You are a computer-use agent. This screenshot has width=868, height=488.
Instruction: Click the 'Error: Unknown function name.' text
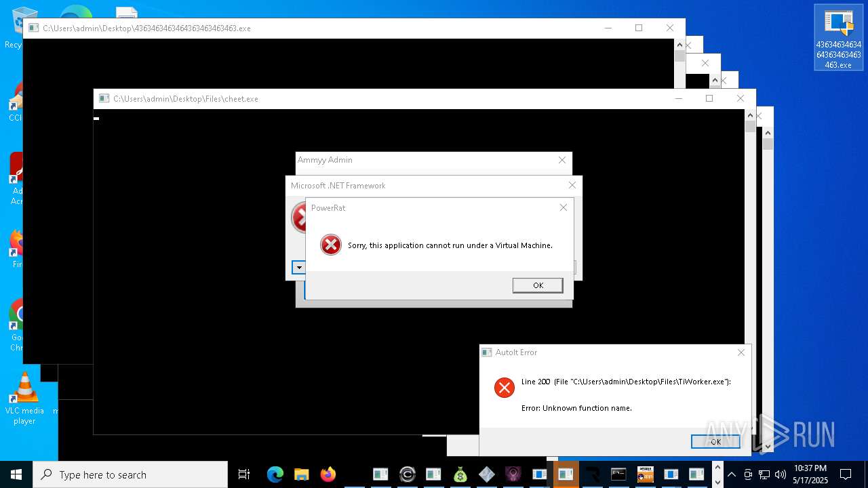pyautogui.click(x=576, y=408)
